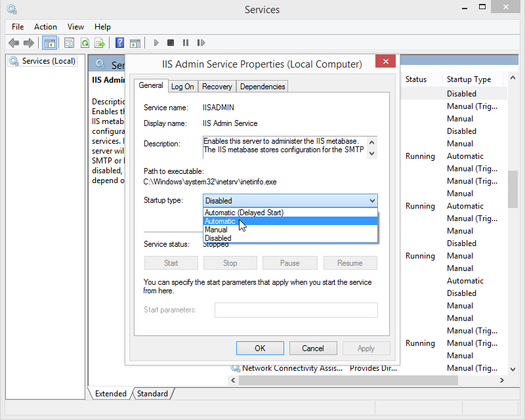Screen dimensions: 525x420
Task: Toggle Show/Hide Console Tree toolbar icon
Action: point(50,43)
